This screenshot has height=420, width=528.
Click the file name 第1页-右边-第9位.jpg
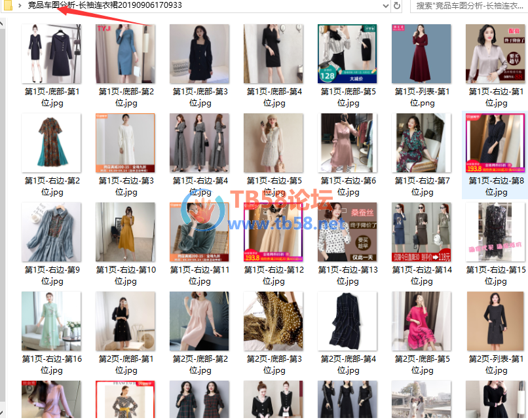click(x=52, y=275)
